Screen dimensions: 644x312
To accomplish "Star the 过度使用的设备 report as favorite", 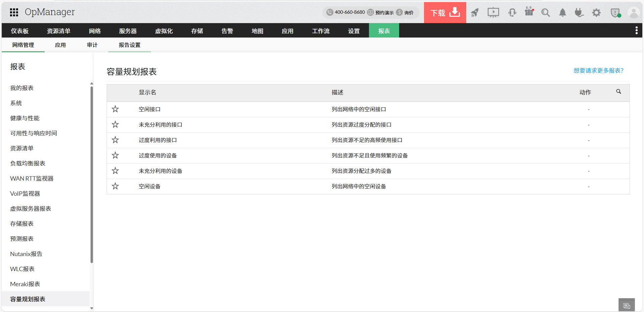I will point(115,155).
